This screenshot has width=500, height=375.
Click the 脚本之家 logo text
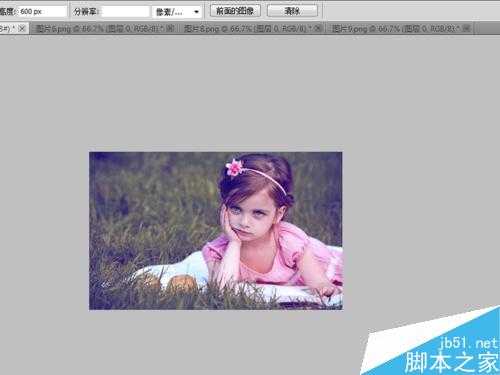(452, 362)
